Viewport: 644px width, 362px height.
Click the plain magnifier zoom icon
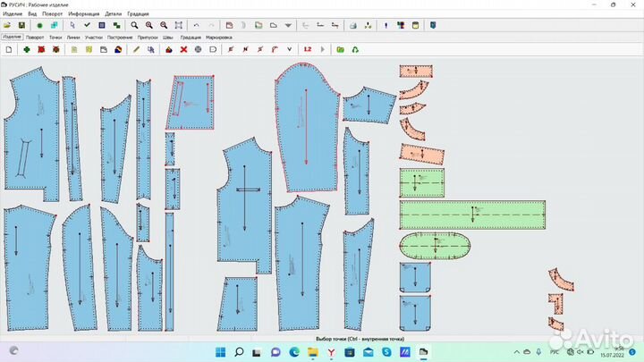(134, 25)
